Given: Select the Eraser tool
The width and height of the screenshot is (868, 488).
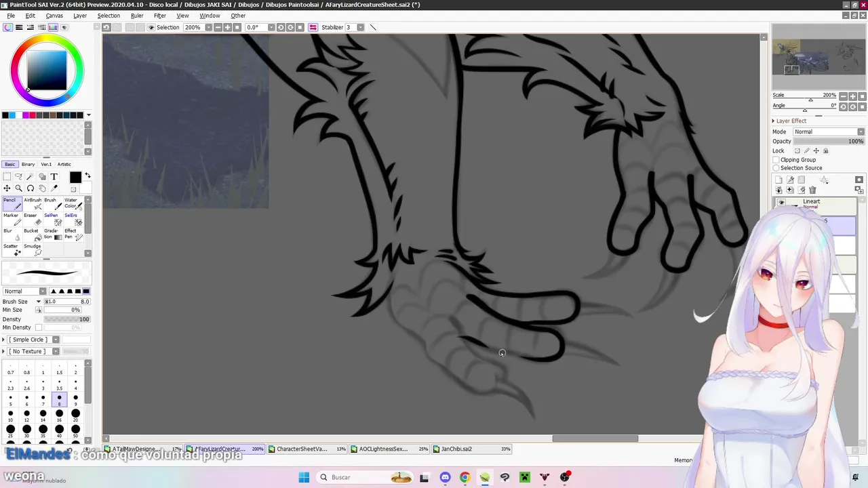Looking at the screenshot, I should pyautogui.click(x=33, y=219).
